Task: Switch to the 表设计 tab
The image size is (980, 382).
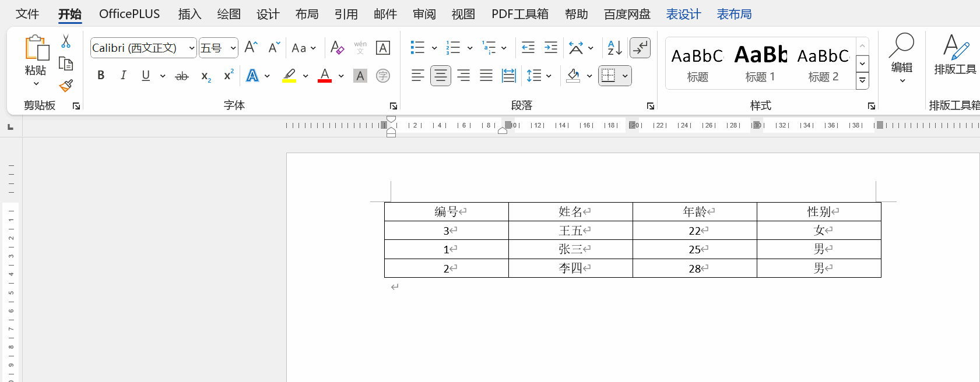Action: (683, 14)
